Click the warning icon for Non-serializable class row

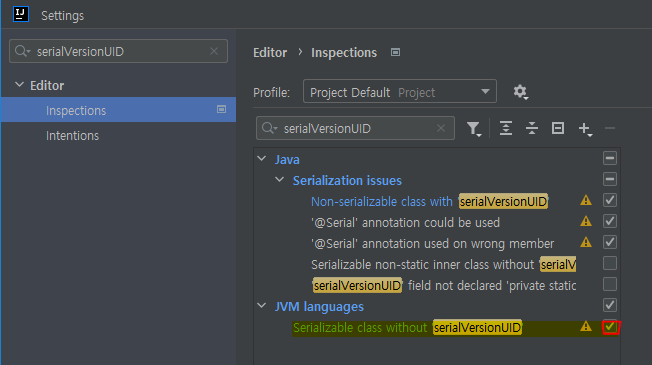pos(586,200)
